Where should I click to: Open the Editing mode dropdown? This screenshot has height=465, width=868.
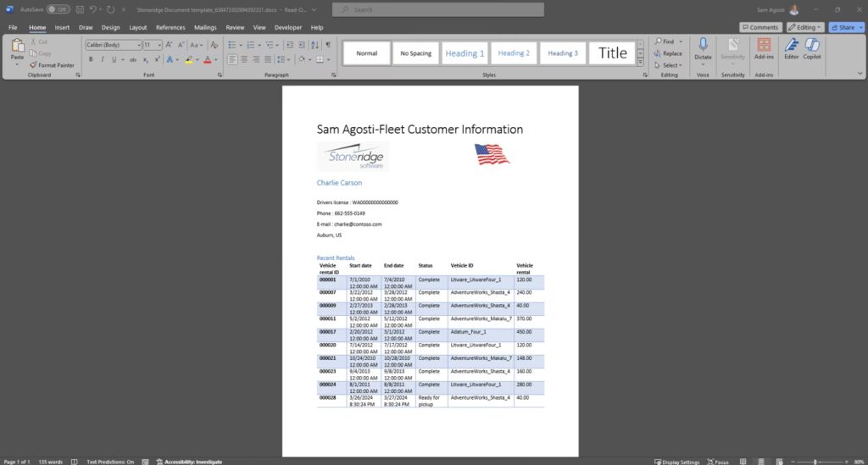pos(804,27)
